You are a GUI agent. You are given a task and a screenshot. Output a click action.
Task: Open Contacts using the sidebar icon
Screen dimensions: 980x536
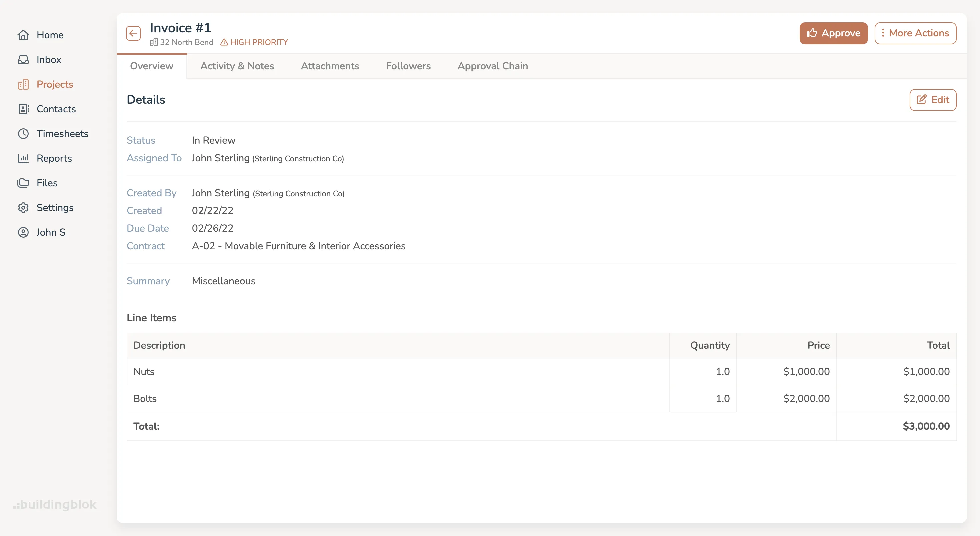24,109
